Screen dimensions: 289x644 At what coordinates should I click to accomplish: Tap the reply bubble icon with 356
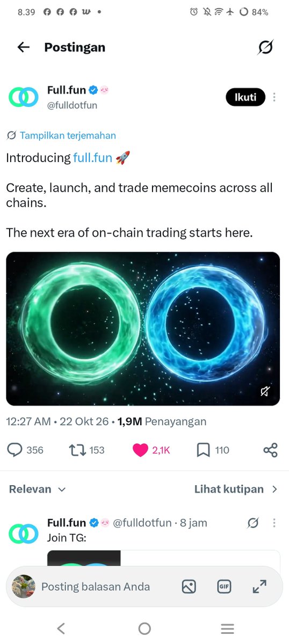(15, 450)
